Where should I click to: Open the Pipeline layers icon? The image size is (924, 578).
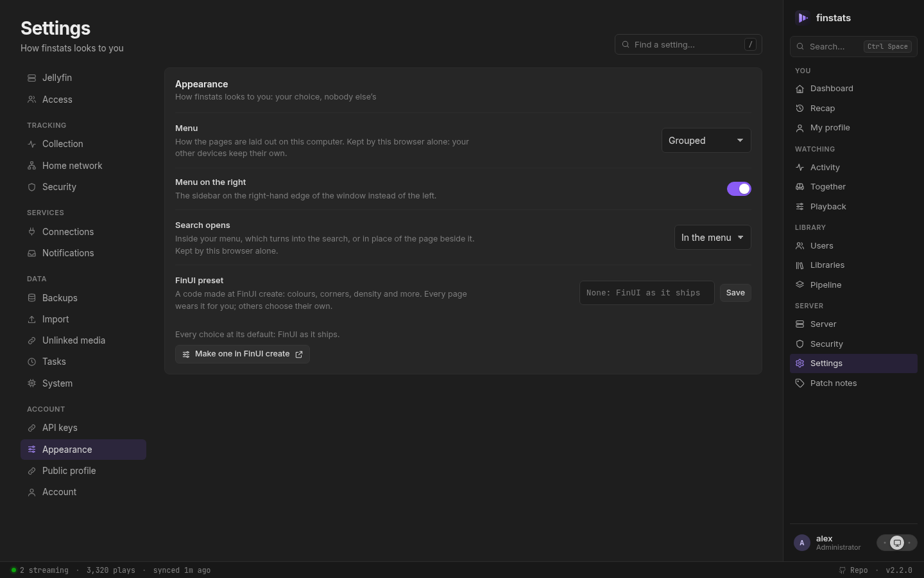(x=800, y=285)
